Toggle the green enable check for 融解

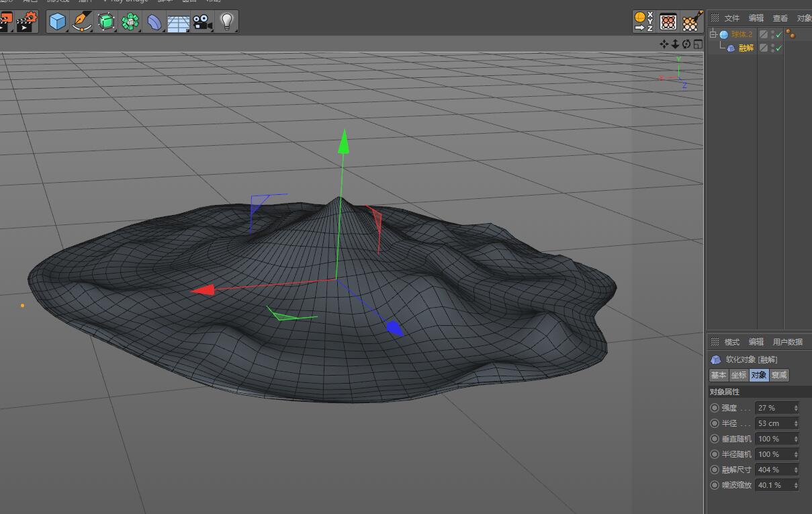coord(779,48)
